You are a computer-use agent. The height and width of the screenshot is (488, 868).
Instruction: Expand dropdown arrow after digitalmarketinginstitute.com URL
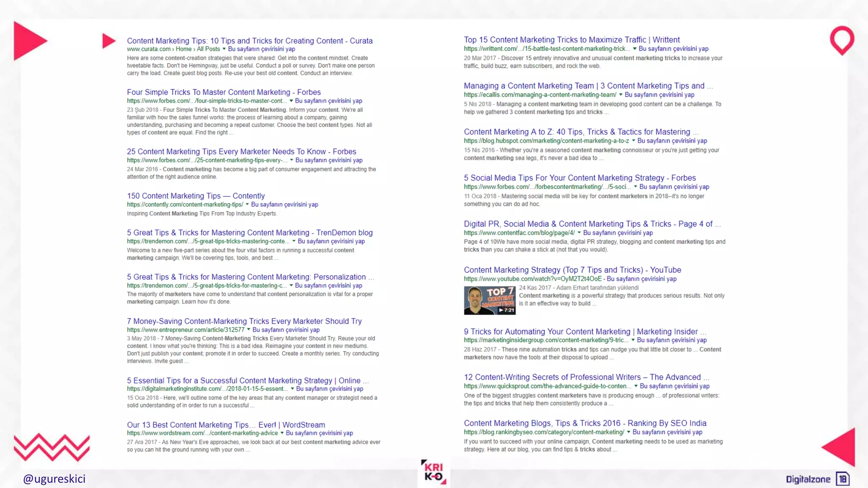292,388
